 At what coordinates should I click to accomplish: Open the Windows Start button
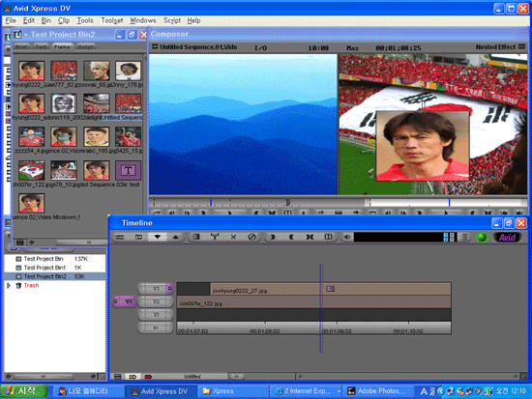click(24, 391)
